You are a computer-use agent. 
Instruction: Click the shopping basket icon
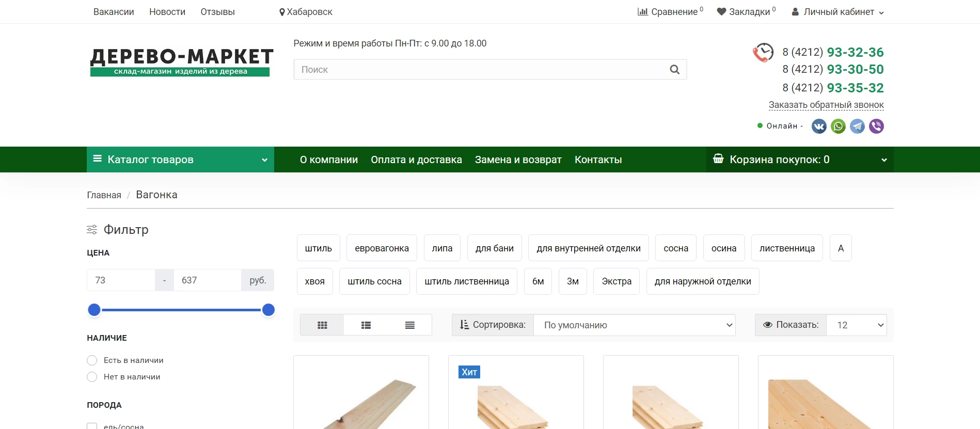[x=718, y=158]
